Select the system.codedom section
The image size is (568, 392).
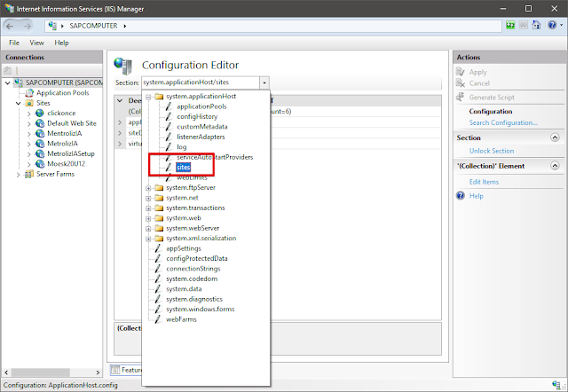coord(192,278)
